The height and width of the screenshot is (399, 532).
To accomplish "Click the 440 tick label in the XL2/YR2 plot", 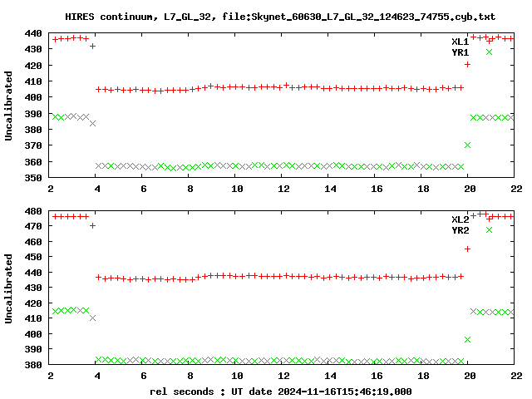I will 33,273.
